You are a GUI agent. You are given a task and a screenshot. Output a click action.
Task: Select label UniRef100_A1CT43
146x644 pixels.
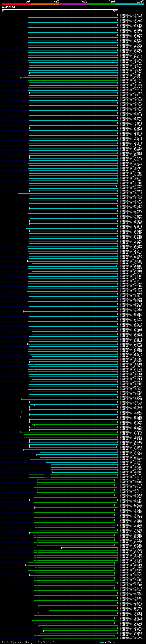click(131, 366)
